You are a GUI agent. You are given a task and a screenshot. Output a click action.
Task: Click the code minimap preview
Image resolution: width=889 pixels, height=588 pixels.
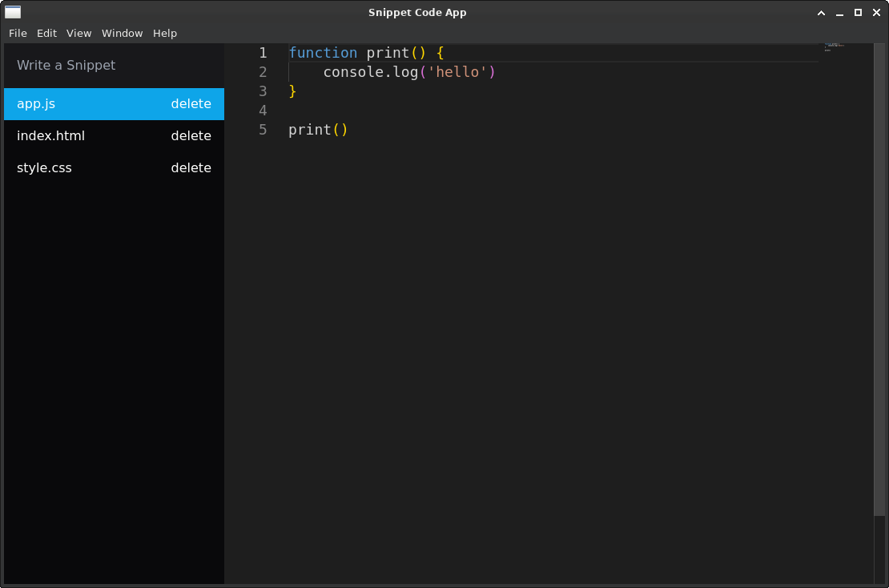(834, 47)
